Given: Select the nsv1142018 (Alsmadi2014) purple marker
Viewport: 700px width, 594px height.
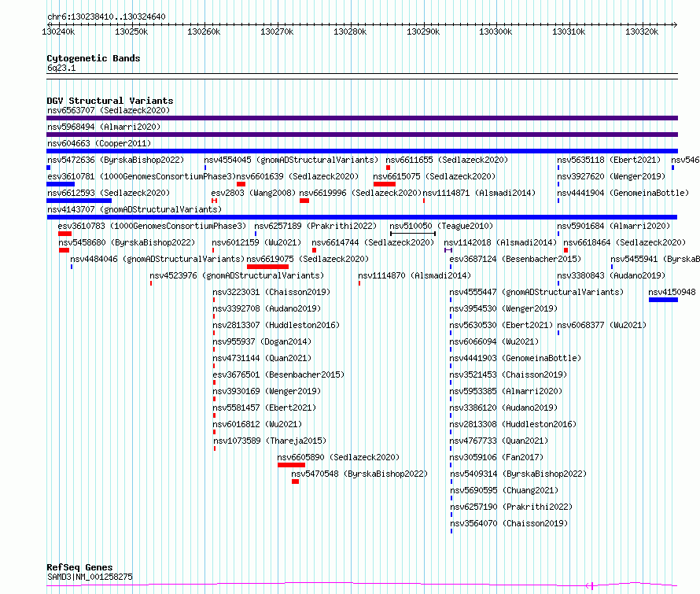Looking at the screenshot, I should click(x=448, y=250).
